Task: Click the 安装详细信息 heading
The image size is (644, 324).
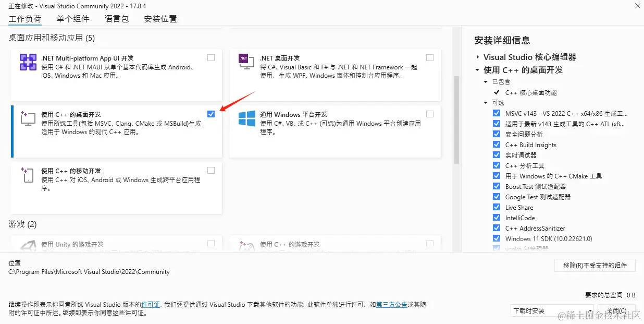Action: 502,40
